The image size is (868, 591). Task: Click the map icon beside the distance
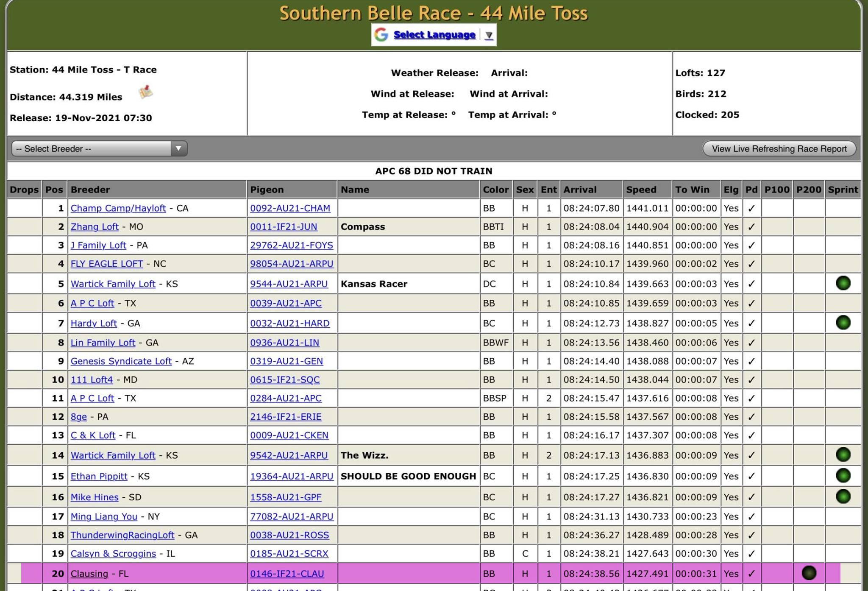click(x=146, y=92)
